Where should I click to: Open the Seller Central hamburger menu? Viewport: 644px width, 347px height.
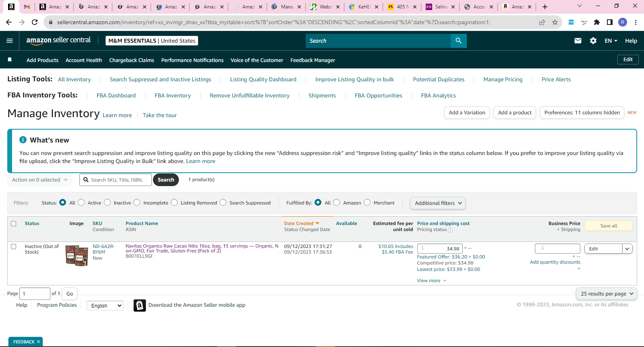10,41
